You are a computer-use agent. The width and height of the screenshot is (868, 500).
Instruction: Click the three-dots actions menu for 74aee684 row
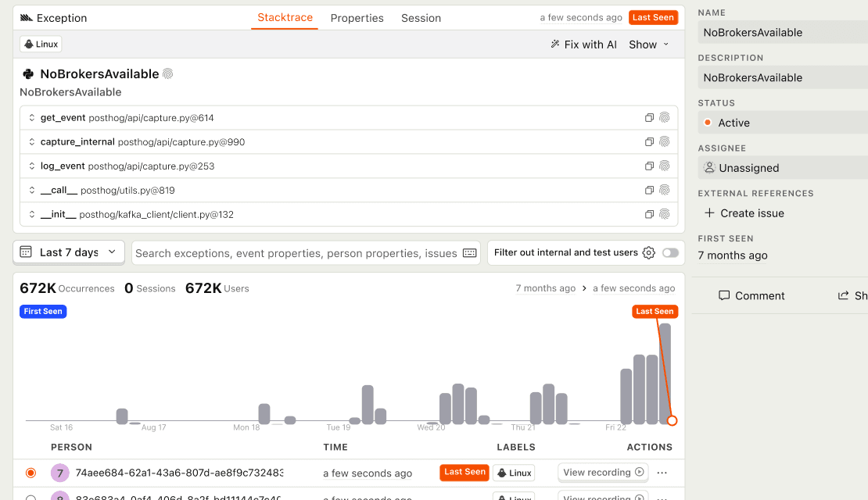click(662, 473)
